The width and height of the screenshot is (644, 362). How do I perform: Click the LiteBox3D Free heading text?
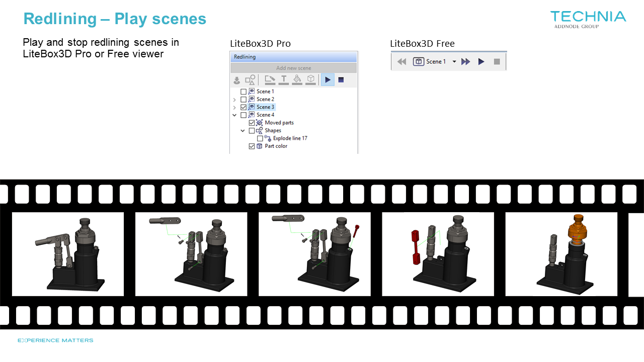tap(422, 44)
